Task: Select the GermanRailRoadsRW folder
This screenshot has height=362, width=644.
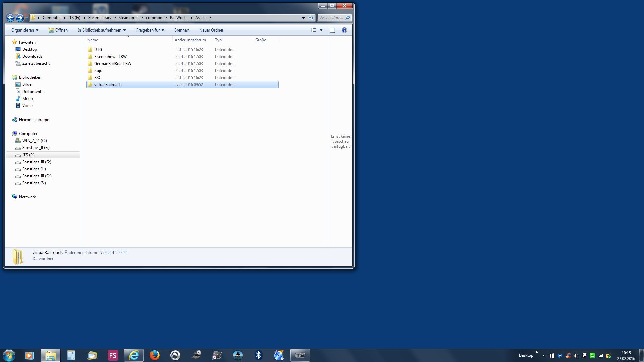Action: [x=113, y=64]
